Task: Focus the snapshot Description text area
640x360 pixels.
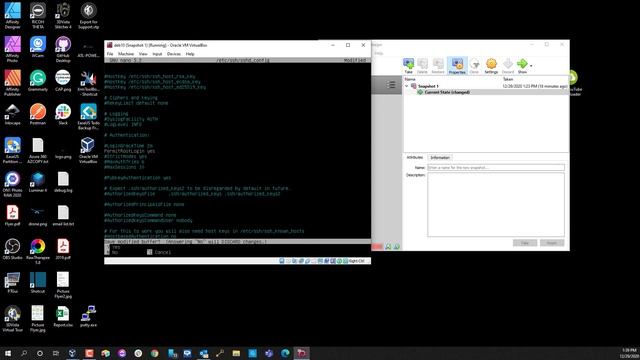Action: tap(496, 204)
